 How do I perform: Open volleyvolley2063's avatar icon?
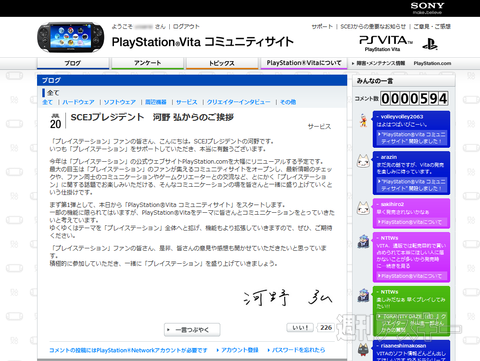[363, 120]
